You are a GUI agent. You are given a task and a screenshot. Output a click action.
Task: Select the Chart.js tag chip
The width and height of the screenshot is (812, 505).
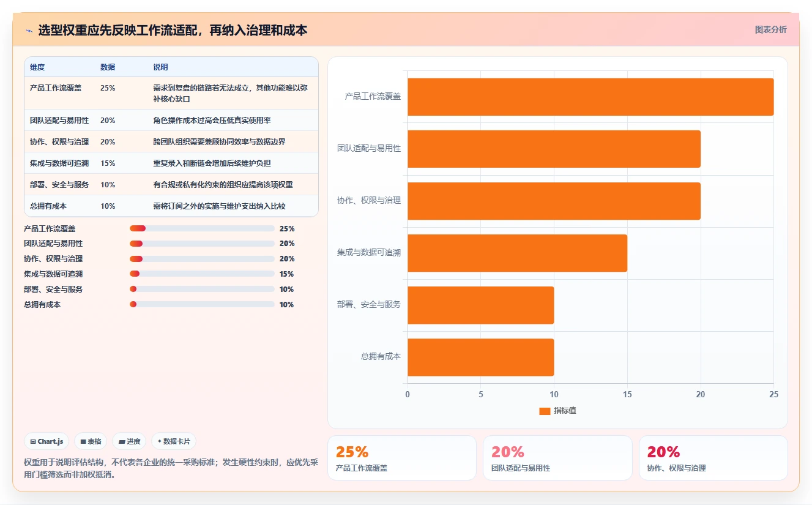pyautogui.click(x=47, y=441)
